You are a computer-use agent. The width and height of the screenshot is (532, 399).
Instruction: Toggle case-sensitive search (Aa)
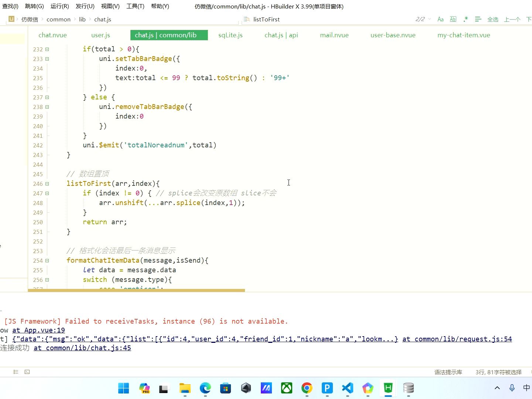pos(440,19)
